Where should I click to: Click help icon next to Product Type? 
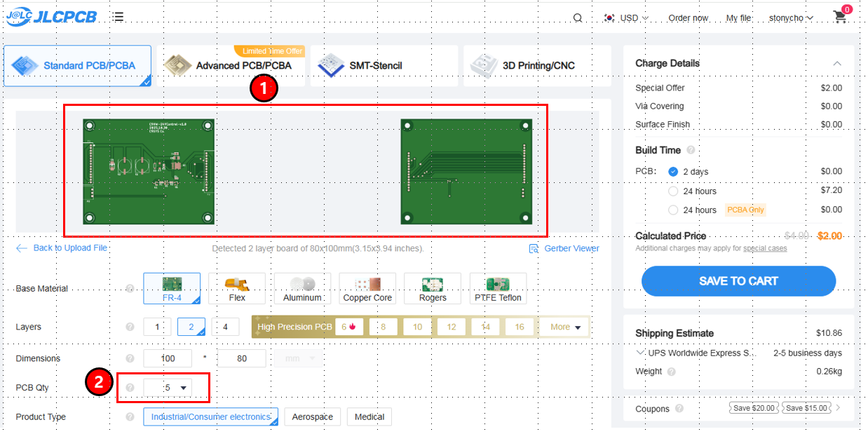130,416
